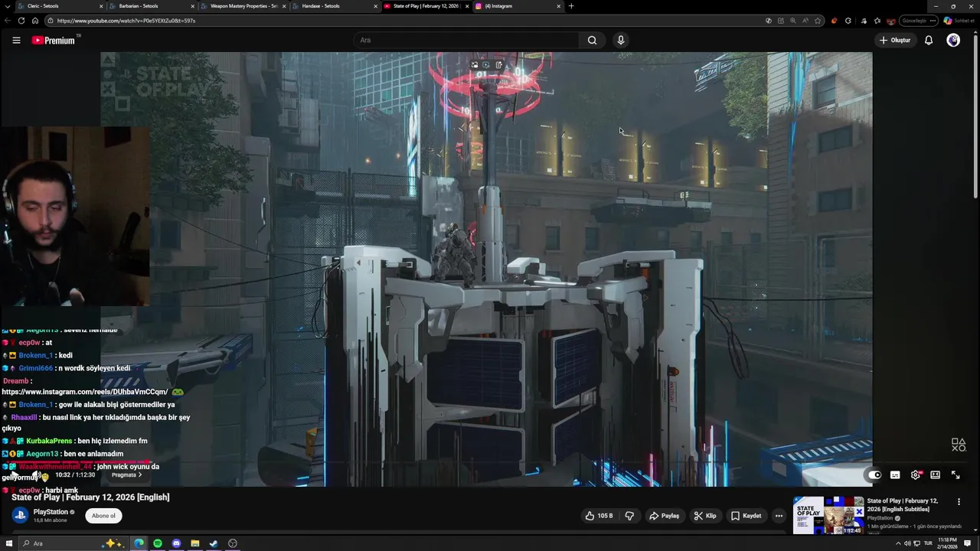The width and height of the screenshot is (980, 551).
Task: Open the browser Favorites hub icon
Action: tap(877, 21)
